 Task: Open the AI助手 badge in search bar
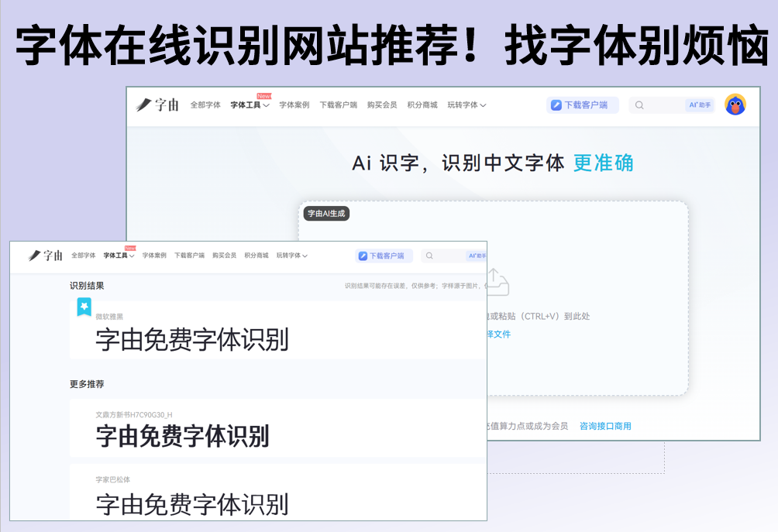point(700,105)
